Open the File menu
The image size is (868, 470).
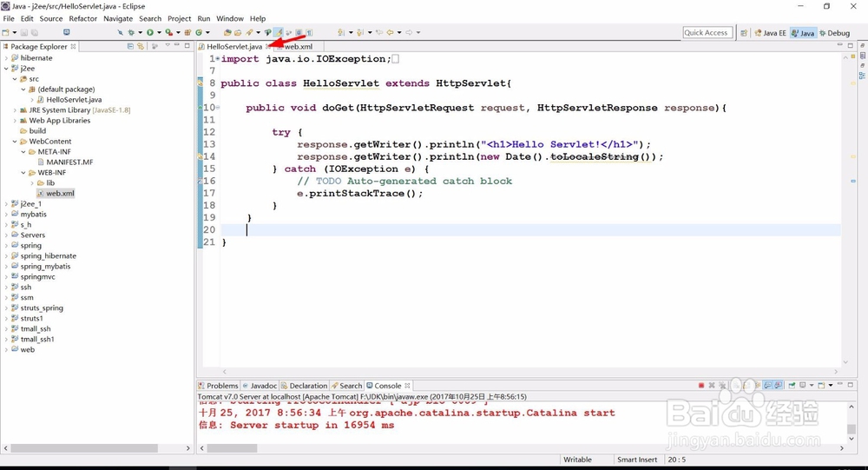pyautogui.click(x=9, y=18)
